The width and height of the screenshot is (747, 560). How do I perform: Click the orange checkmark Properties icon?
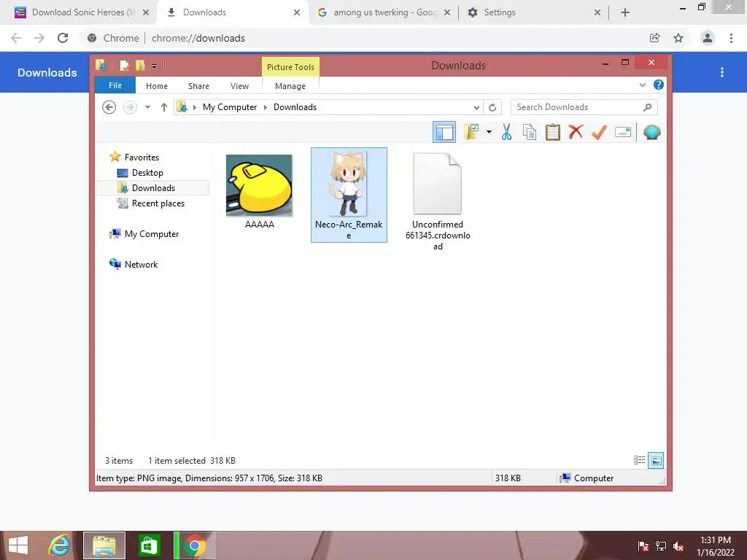tap(599, 132)
